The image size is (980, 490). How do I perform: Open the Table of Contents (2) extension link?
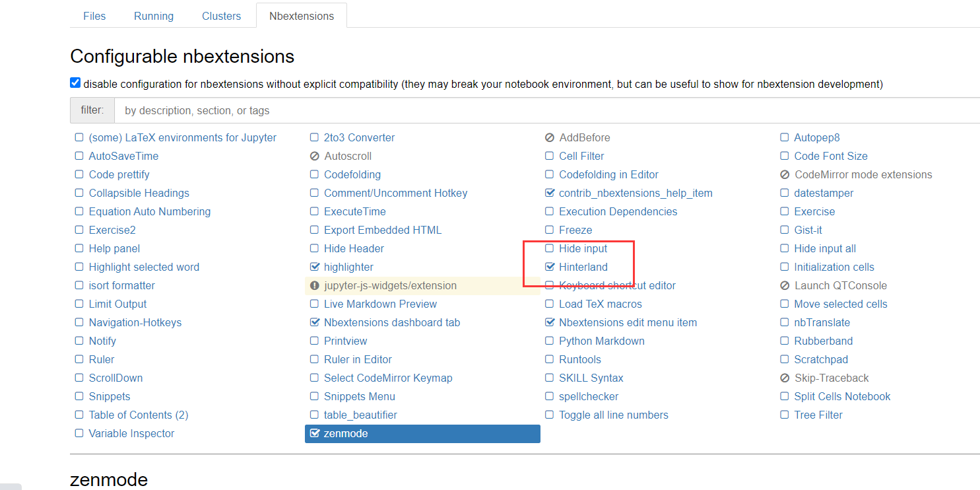[x=139, y=415]
